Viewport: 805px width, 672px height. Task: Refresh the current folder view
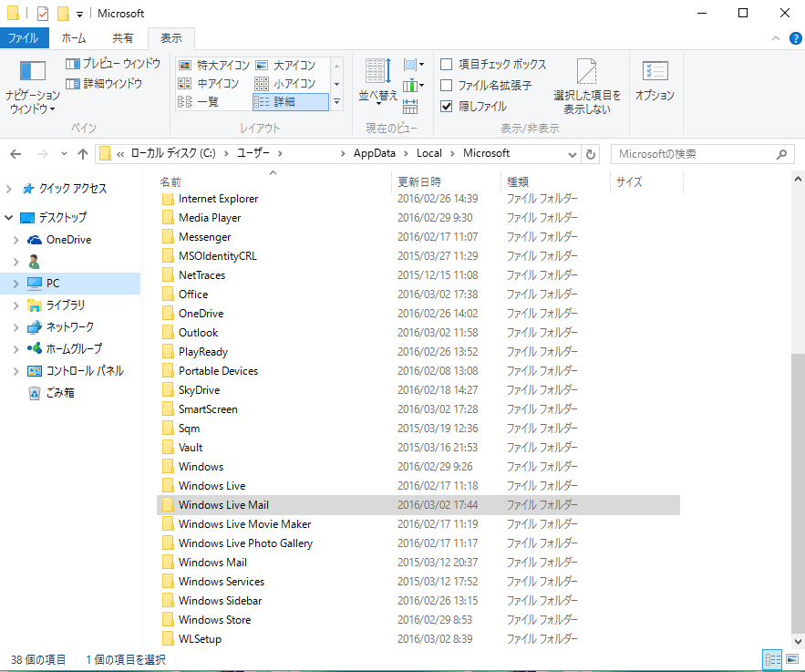(591, 154)
